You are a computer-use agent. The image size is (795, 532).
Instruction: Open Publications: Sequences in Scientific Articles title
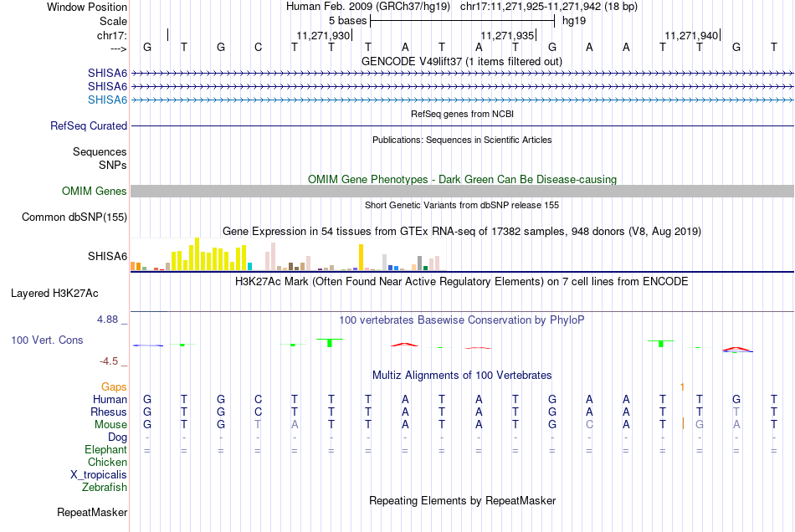pos(462,140)
